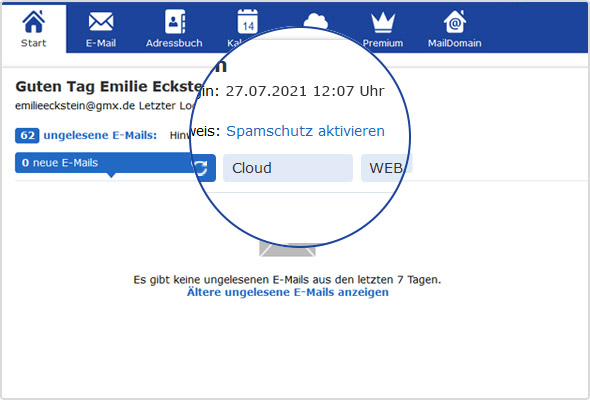Open the MailDomain tab
590x400 pixels.
point(455,29)
